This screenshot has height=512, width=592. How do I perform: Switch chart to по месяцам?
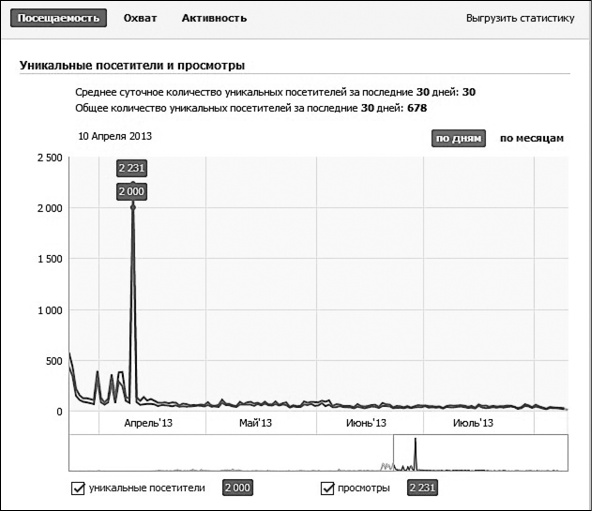coord(532,138)
